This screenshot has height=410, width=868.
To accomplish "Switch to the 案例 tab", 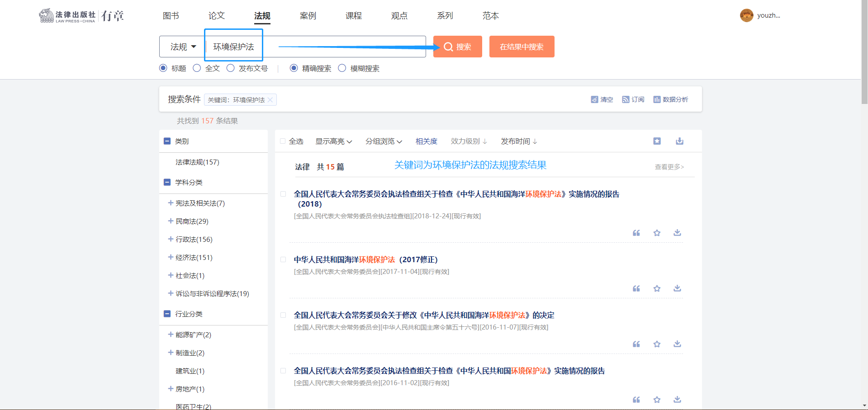I will [308, 16].
